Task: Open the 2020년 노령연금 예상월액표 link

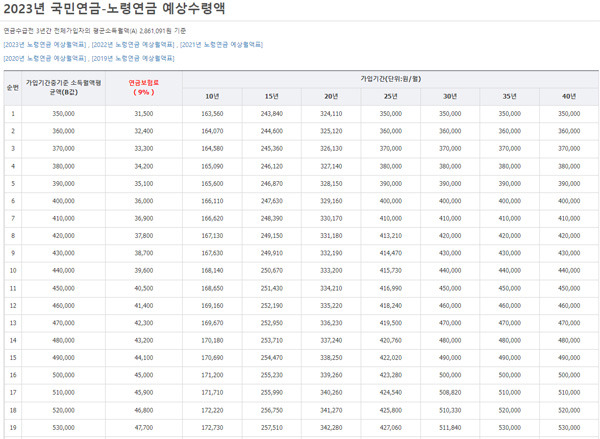Action: (45, 59)
